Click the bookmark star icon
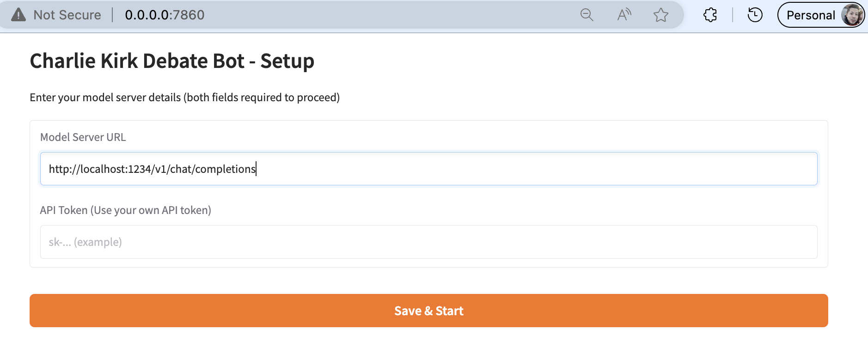 [661, 14]
